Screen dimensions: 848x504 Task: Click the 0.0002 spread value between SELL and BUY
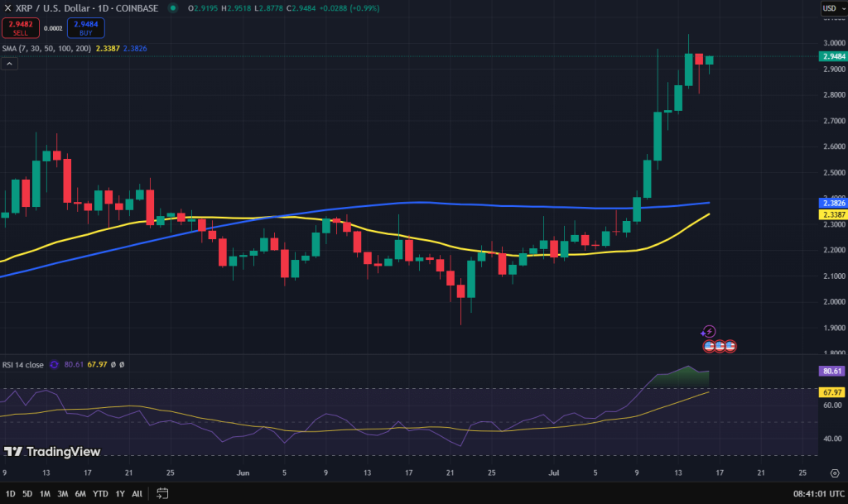point(53,28)
